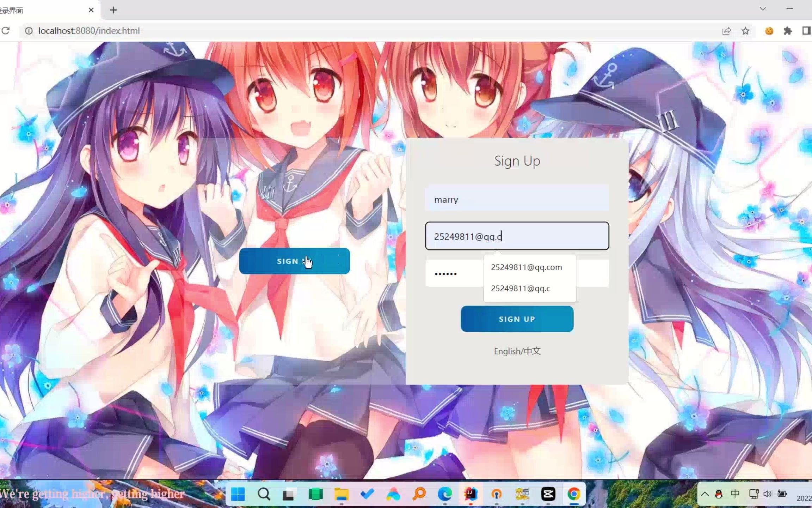Open the colorful triangle app on taskbar
812x508 pixels.
pos(393,494)
